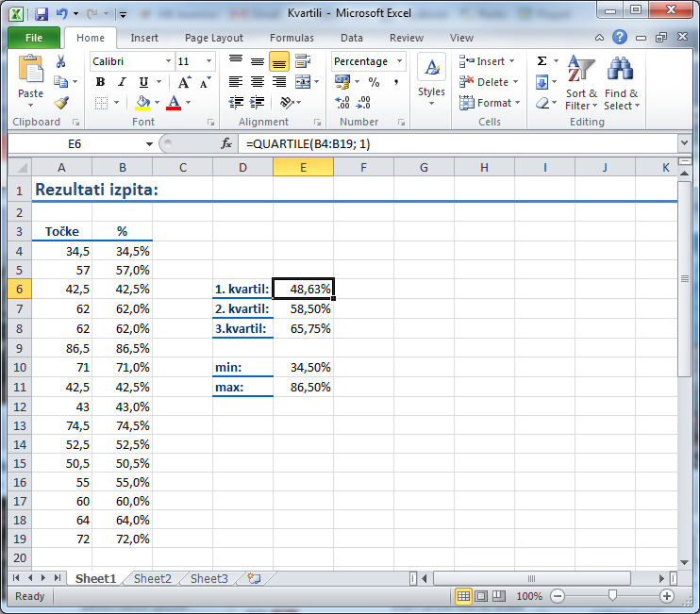Toggle Bold formatting
Image resolution: width=700 pixels, height=614 pixels.
tap(100, 82)
